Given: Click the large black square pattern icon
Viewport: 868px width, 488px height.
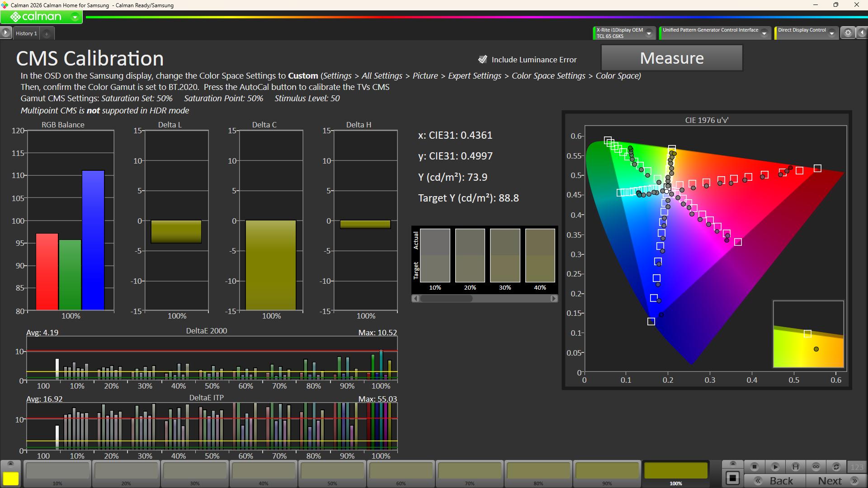Looking at the screenshot, I should tap(732, 478).
